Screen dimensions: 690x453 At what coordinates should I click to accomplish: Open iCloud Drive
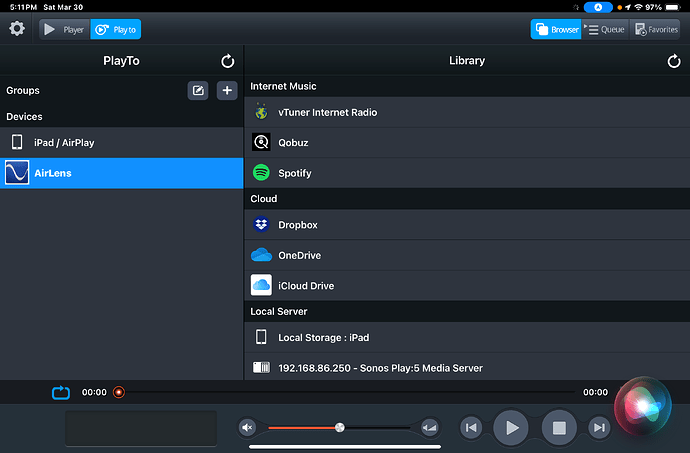coord(467,286)
